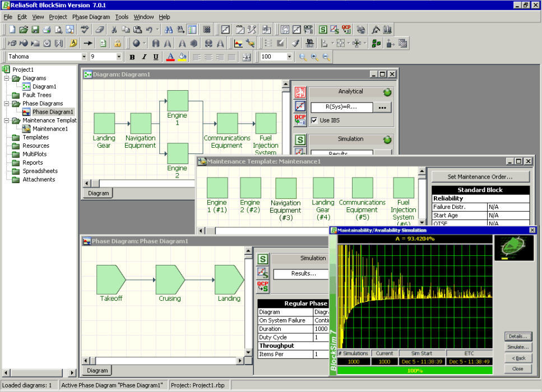The height and width of the screenshot is (392, 542).
Task: Open the zoom percentage 100 dropdown
Action: pos(289,57)
